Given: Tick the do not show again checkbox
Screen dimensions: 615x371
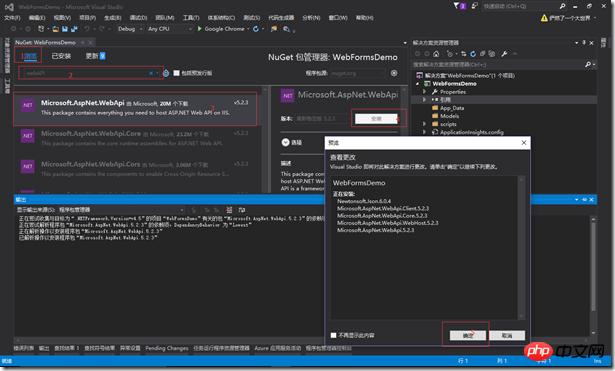Looking at the screenshot, I should point(333,335).
